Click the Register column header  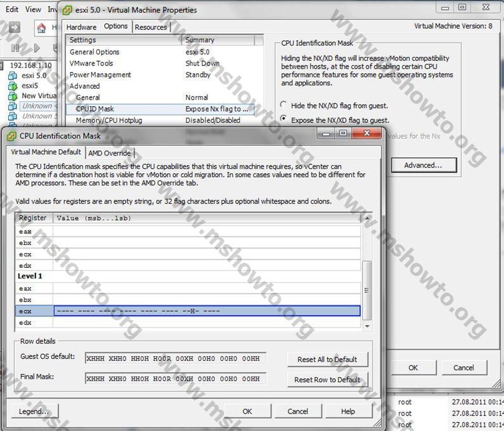tap(34, 218)
